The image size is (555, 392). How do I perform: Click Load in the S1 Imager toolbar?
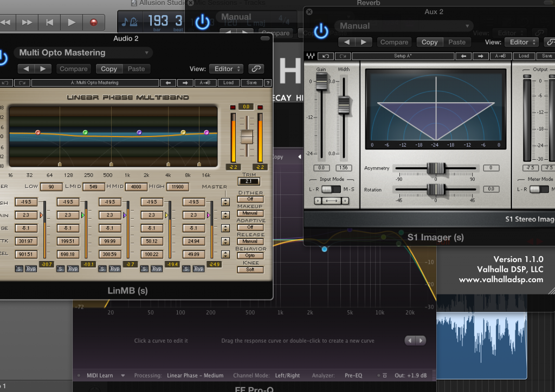click(524, 56)
